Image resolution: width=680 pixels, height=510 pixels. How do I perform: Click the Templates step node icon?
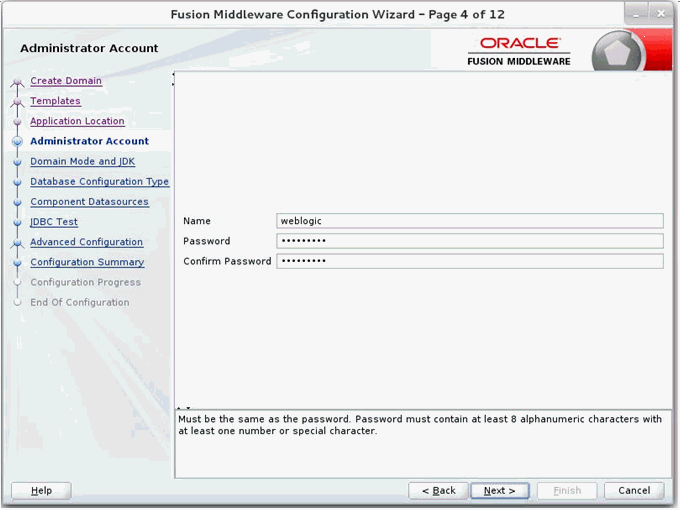click(x=17, y=101)
